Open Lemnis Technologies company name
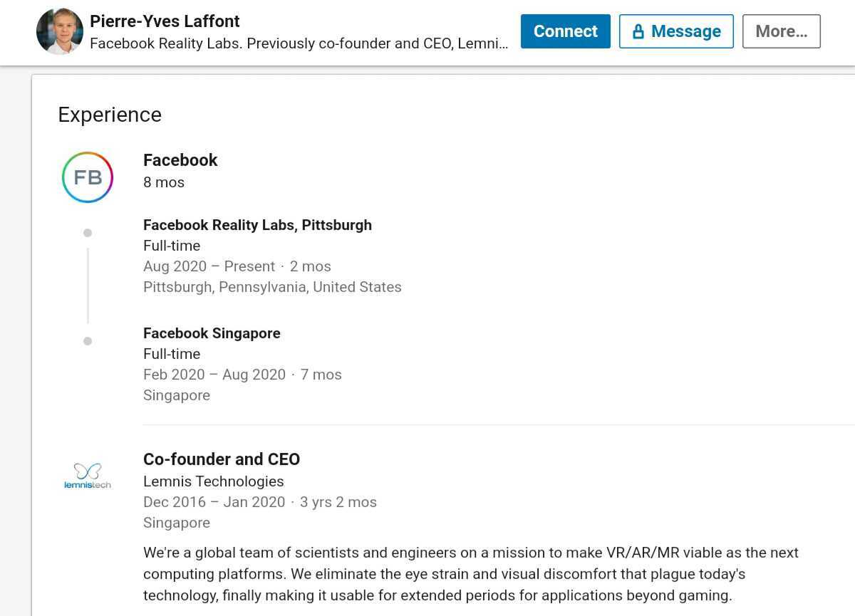The image size is (855, 616). coord(213,481)
